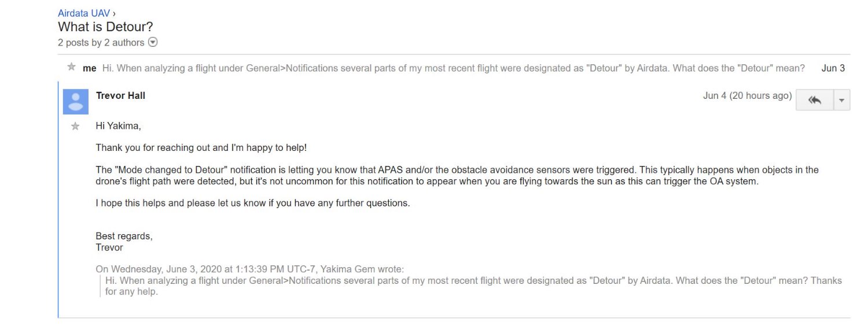The height and width of the screenshot is (333, 868).
Task: Click the "I hope this helps" sentence
Action: point(253,203)
